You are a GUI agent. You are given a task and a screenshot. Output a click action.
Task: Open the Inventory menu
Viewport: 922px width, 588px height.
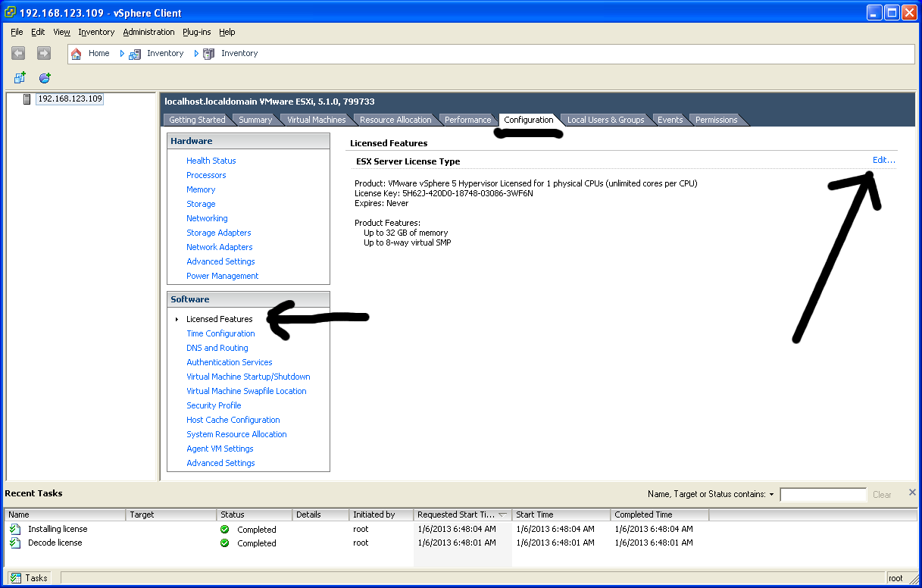(96, 32)
